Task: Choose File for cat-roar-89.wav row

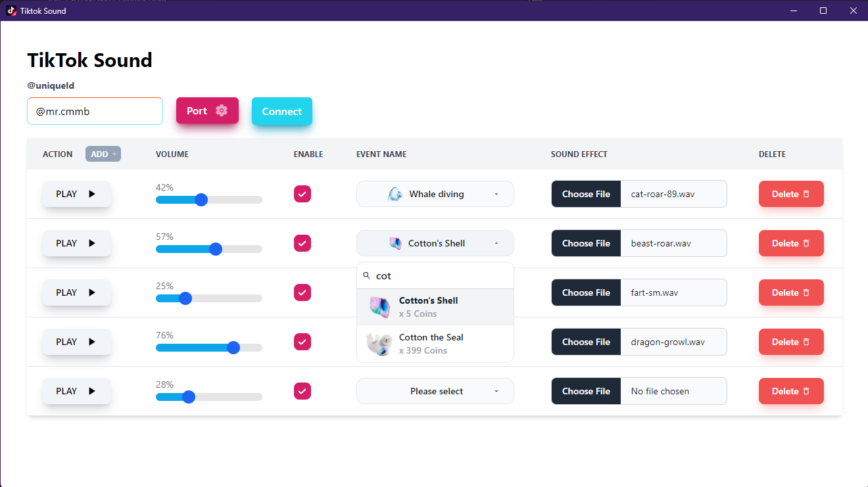Action: tap(586, 194)
